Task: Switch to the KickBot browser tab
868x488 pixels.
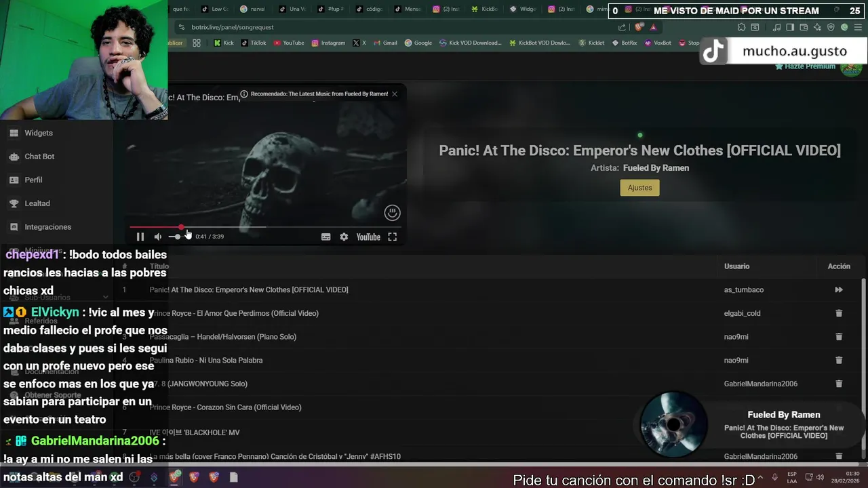Action: tap(485, 9)
